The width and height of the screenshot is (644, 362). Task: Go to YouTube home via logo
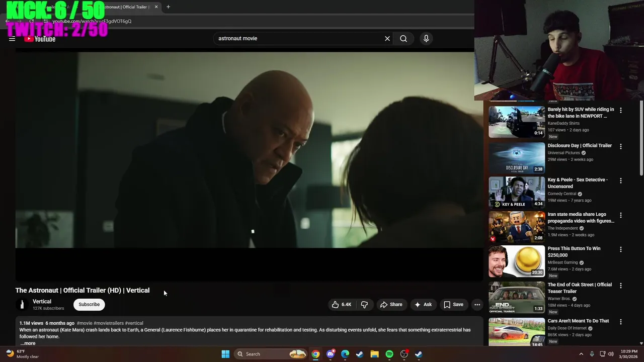40,39
